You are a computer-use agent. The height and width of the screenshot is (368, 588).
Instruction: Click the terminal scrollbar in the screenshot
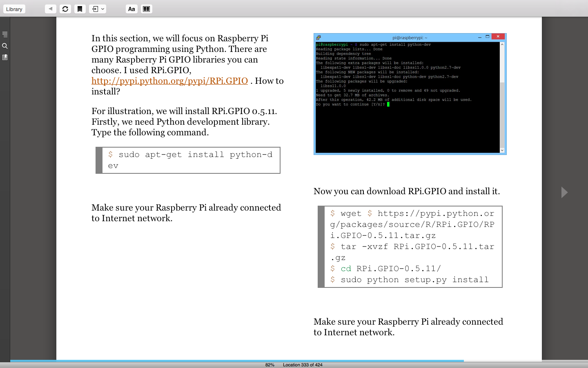502,97
